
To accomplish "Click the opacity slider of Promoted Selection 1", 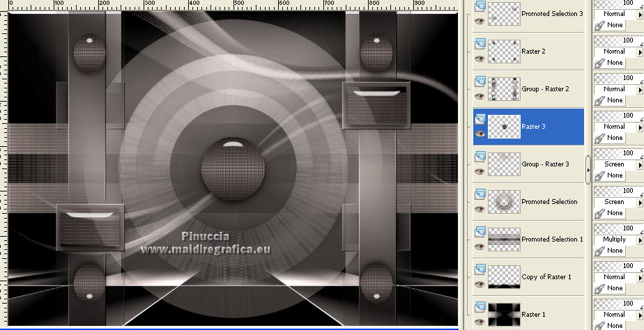I will (618, 228).
